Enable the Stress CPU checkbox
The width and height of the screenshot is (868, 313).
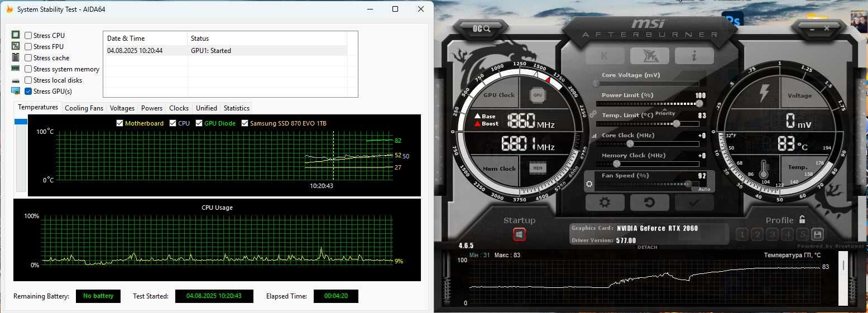coord(28,36)
